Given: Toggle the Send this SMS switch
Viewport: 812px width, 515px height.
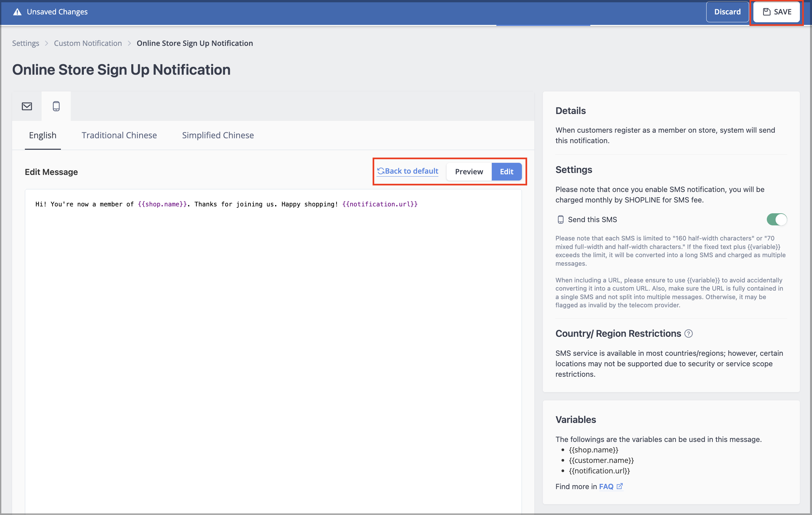Looking at the screenshot, I should 777,220.
